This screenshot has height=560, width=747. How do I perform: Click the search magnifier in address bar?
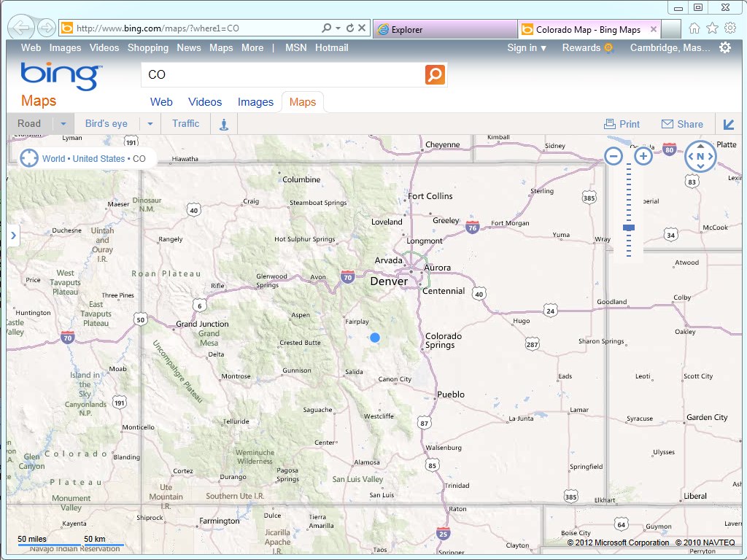326,28
